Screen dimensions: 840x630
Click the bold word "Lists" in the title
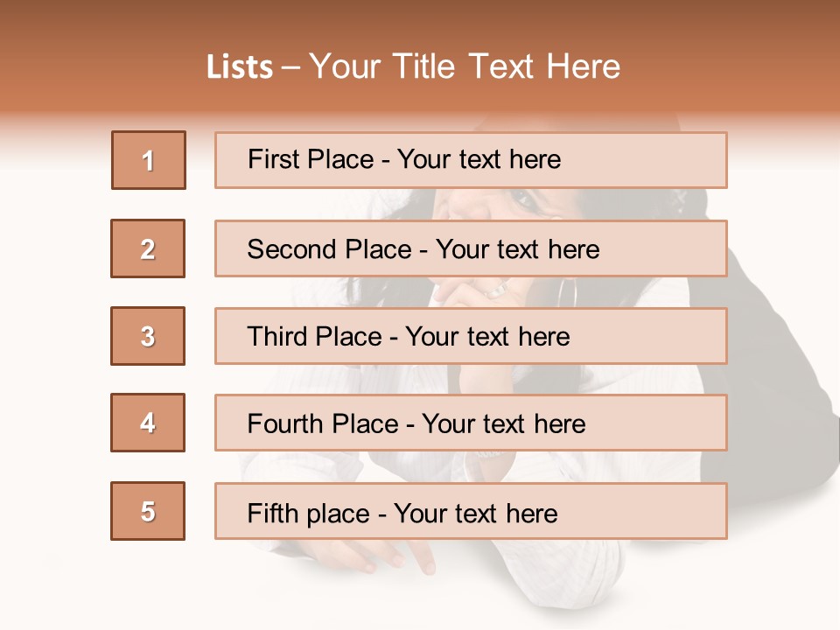[x=240, y=66]
